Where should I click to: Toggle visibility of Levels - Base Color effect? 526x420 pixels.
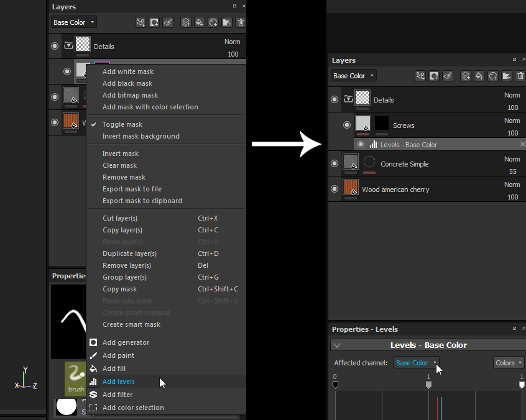[x=361, y=144]
